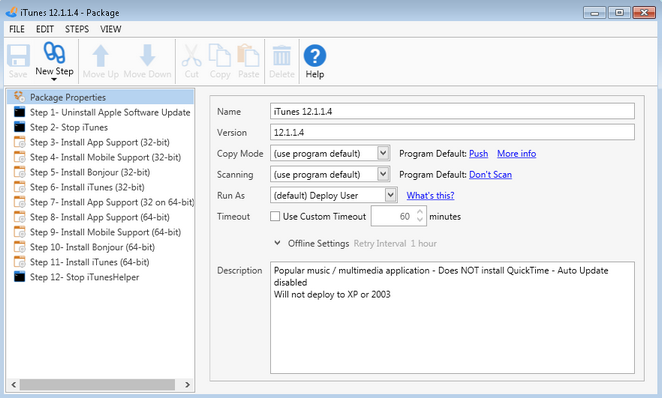Open the Copy Mode dropdown

point(383,153)
